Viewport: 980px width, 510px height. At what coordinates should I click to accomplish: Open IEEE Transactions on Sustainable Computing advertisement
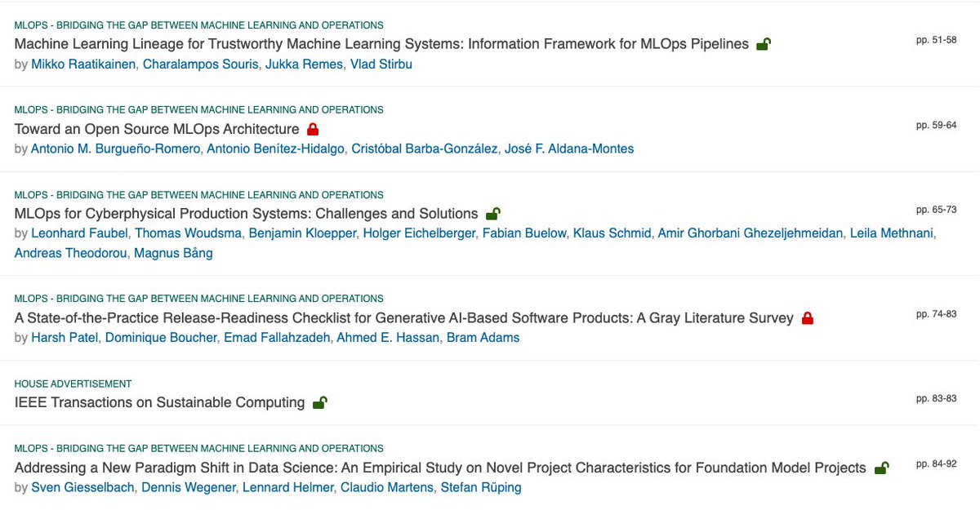pyautogui.click(x=160, y=403)
